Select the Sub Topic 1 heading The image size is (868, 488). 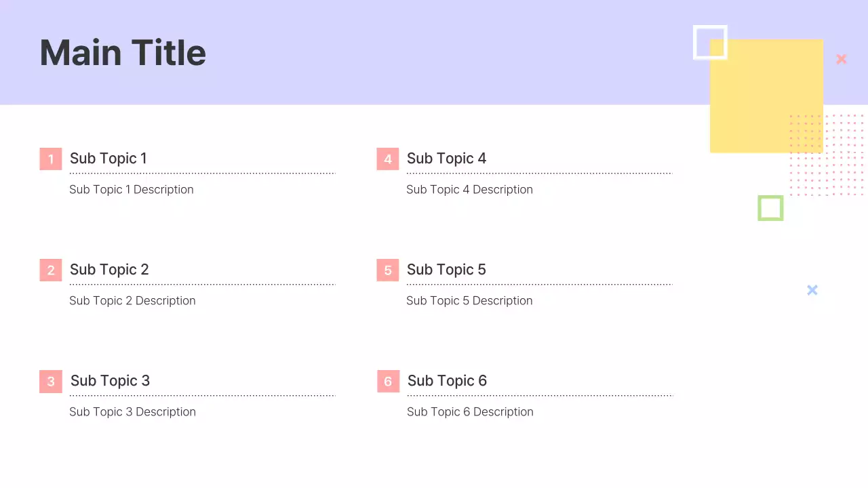tap(108, 159)
